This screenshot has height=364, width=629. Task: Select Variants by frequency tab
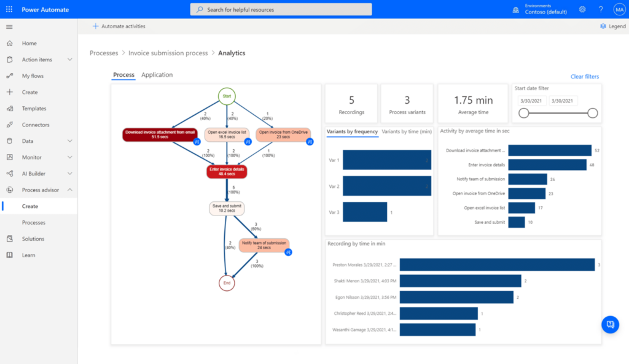(x=352, y=131)
